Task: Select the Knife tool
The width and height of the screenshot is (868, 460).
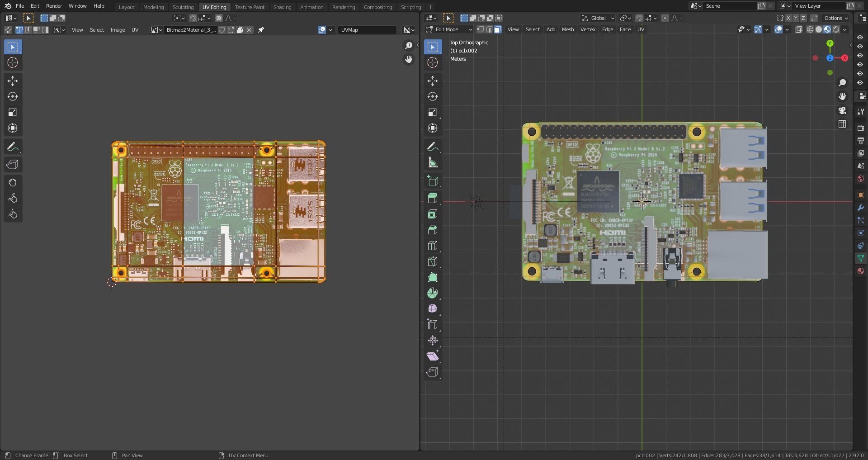Action: click(x=433, y=261)
